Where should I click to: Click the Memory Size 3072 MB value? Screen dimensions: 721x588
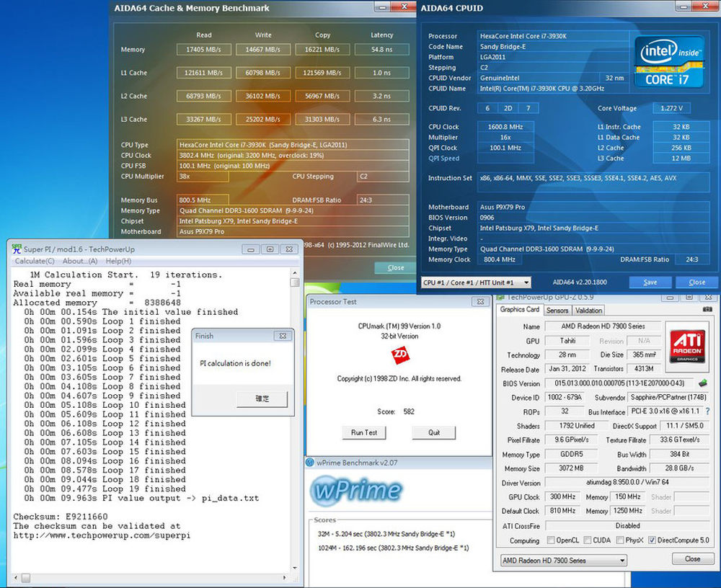[x=570, y=468]
